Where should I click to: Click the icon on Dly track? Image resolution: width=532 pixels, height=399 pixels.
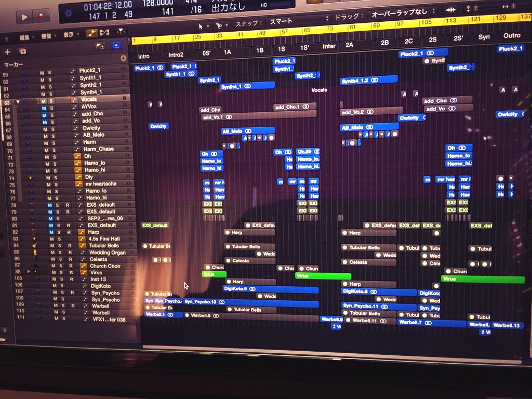78,177
